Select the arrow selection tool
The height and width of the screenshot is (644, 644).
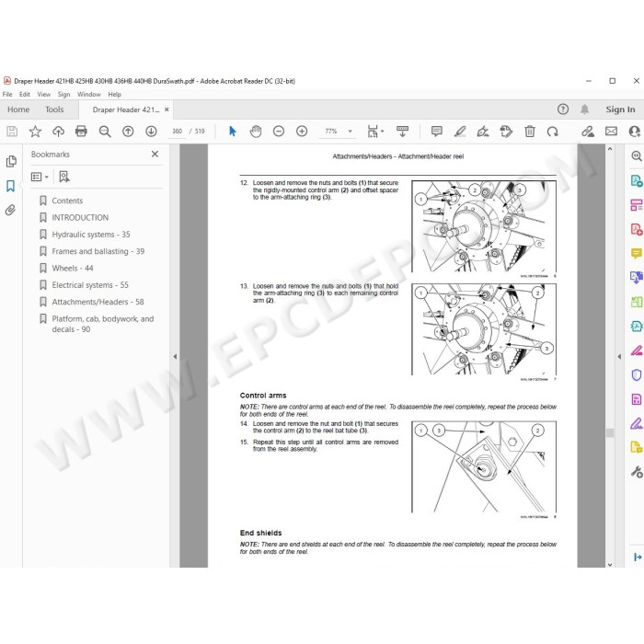coord(233,132)
